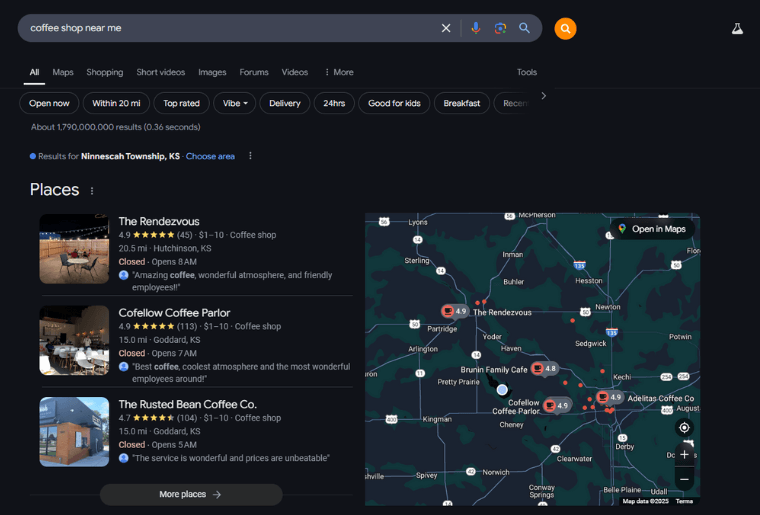760x515 pixels.
Task: Open the map in Google Maps
Action: 652,229
